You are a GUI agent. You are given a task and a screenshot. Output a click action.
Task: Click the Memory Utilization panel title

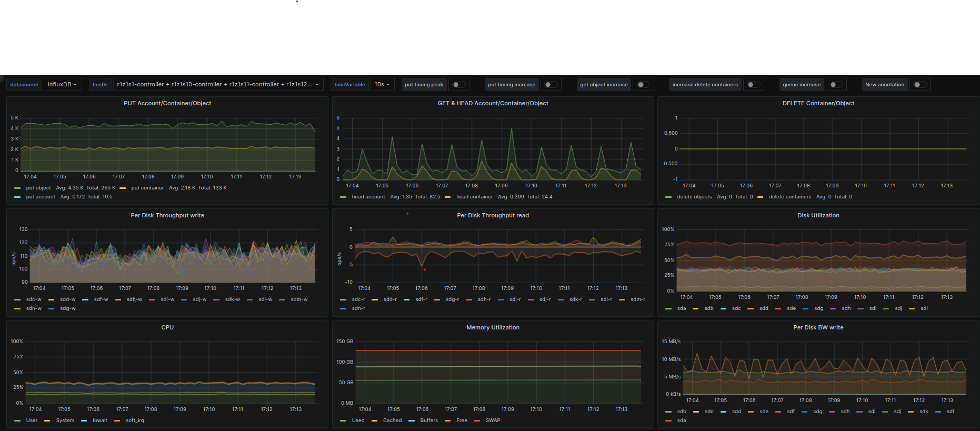point(493,327)
